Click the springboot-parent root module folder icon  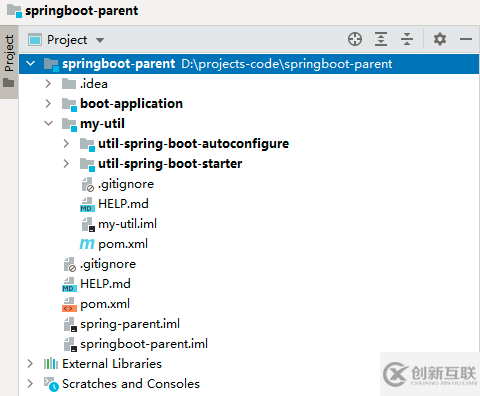pos(51,64)
